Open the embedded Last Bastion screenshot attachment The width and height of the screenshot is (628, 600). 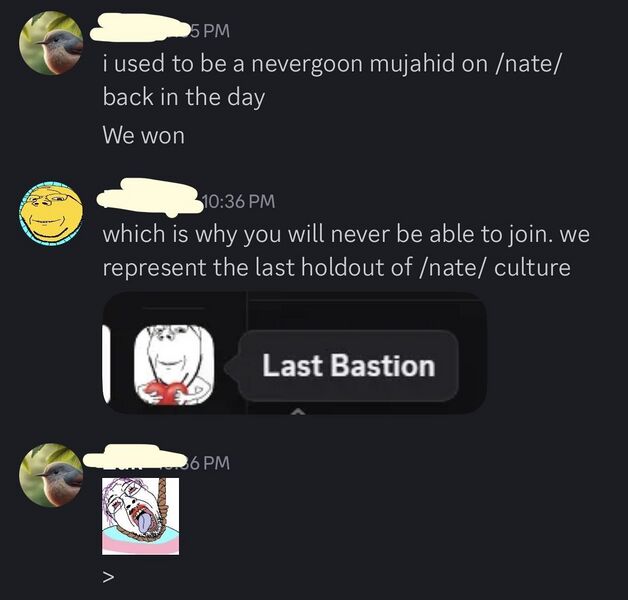pyautogui.click(x=294, y=353)
